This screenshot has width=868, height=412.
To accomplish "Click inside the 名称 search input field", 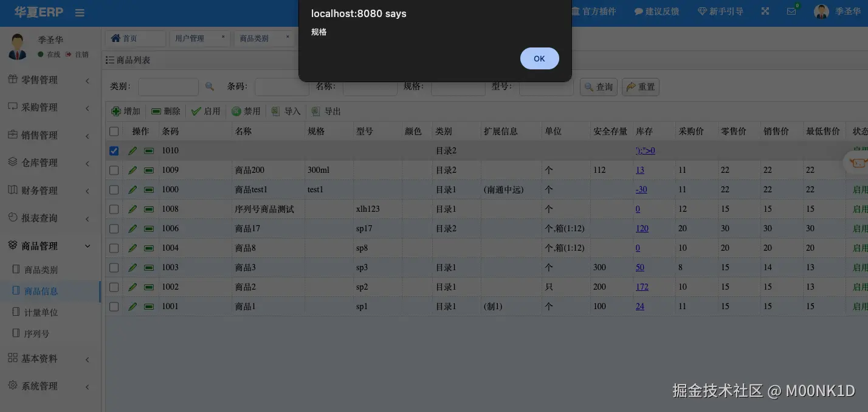I will tap(370, 86).
